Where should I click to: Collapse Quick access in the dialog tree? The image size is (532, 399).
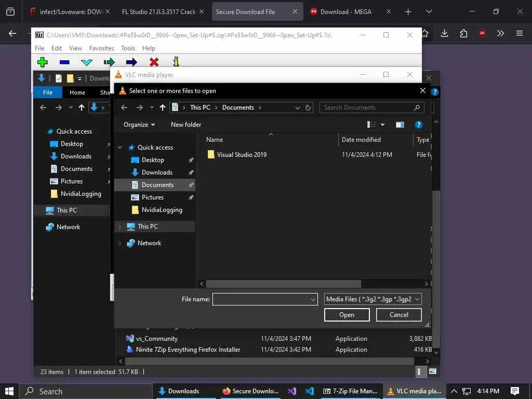pos(120,147)
